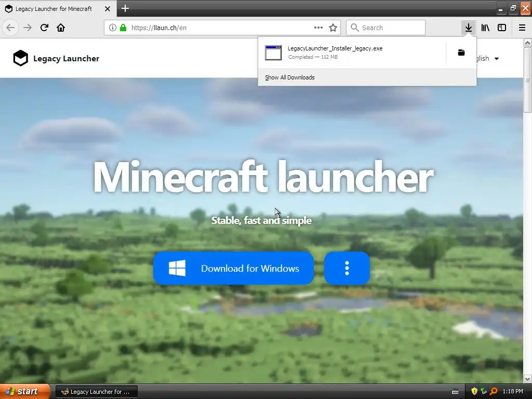Open the Windows Start menu
The width and height of the screenshot is (532, 399).
click(x=24, y=392)
